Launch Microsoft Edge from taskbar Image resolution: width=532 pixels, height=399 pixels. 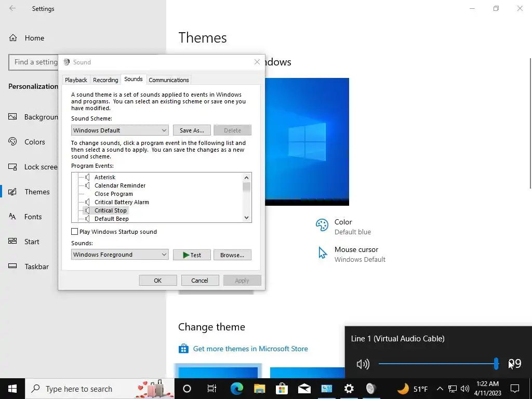[x=237, y=389]
